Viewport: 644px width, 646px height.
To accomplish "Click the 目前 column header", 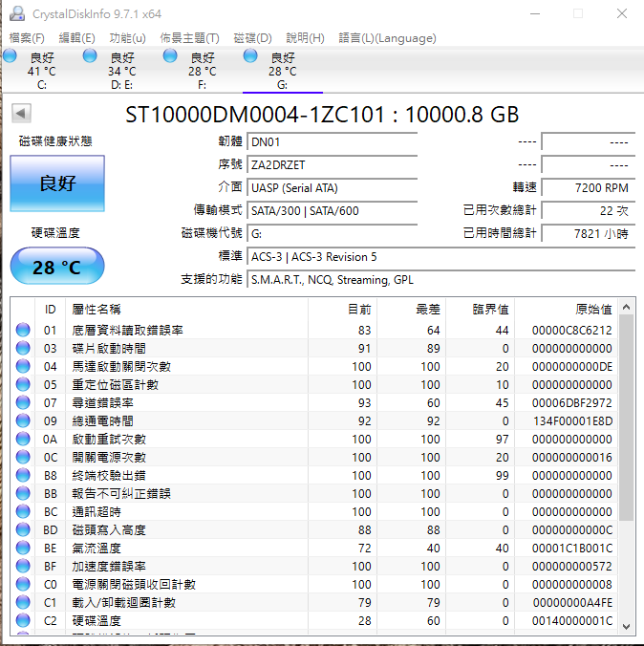I will (343, 309).
